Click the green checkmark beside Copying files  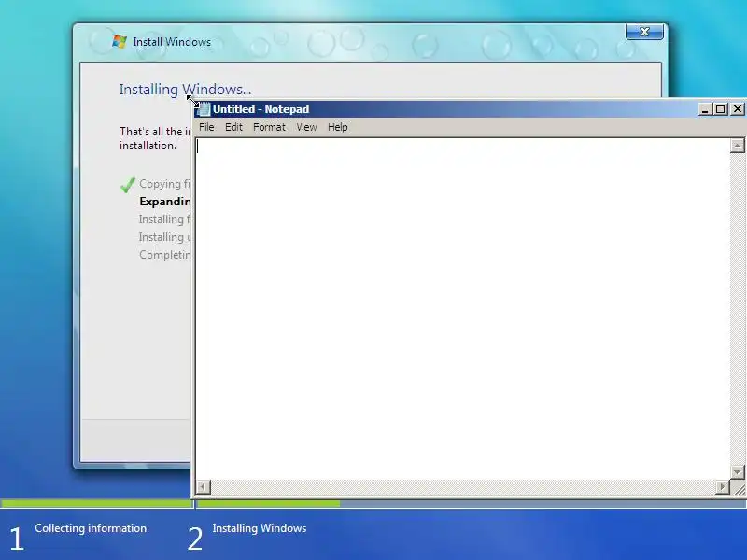(x=128, y=184)
